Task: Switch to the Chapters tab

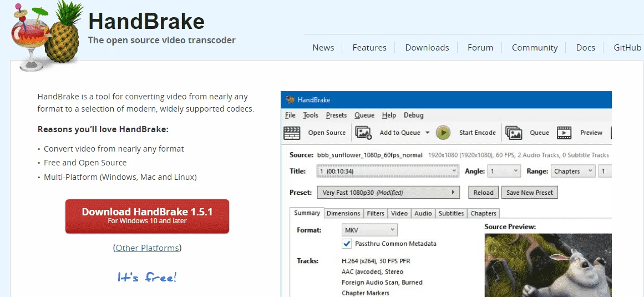Action: pyautogui.click(x=483, y=213)
